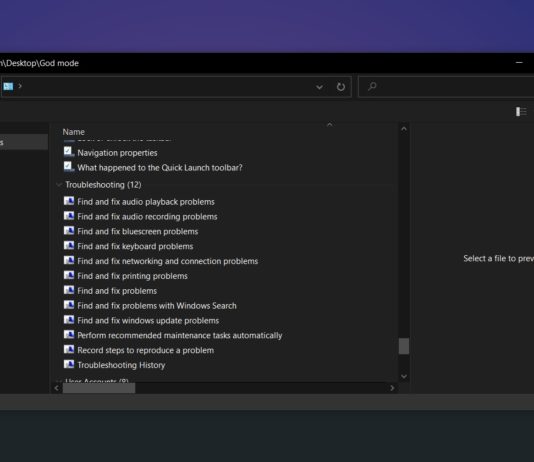The width and height of the screenshot is (534, 462).
Task: Open Navigation properties
Action: tap(117, 153)
